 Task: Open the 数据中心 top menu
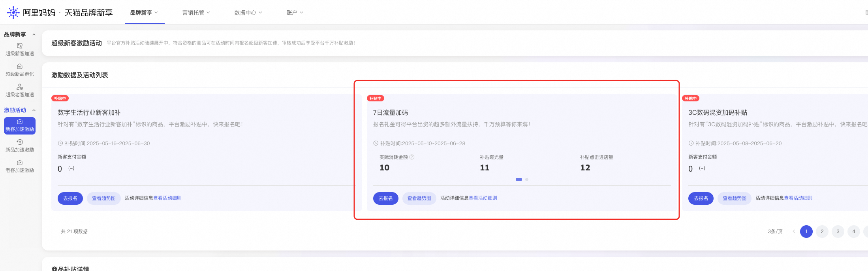point(248,13)
